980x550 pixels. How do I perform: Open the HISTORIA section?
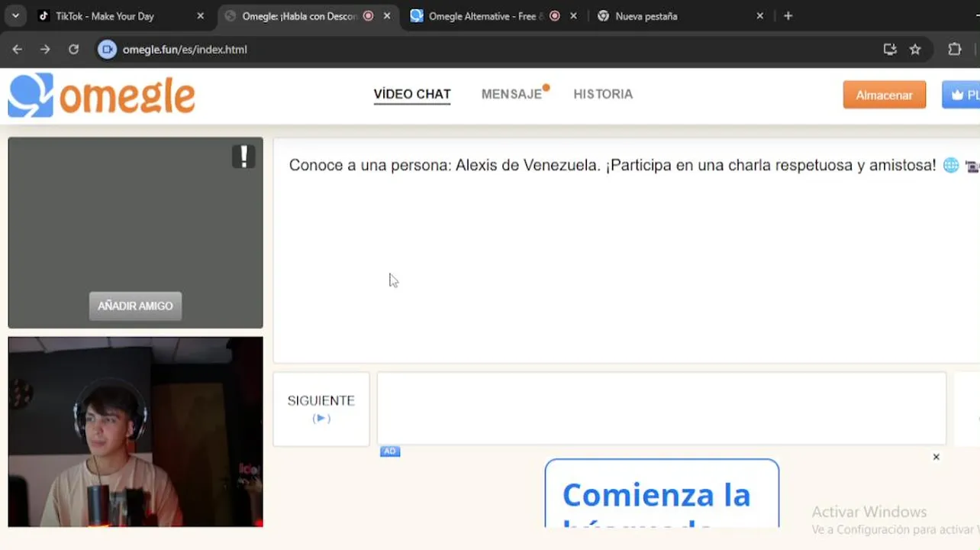pos(603,95)
